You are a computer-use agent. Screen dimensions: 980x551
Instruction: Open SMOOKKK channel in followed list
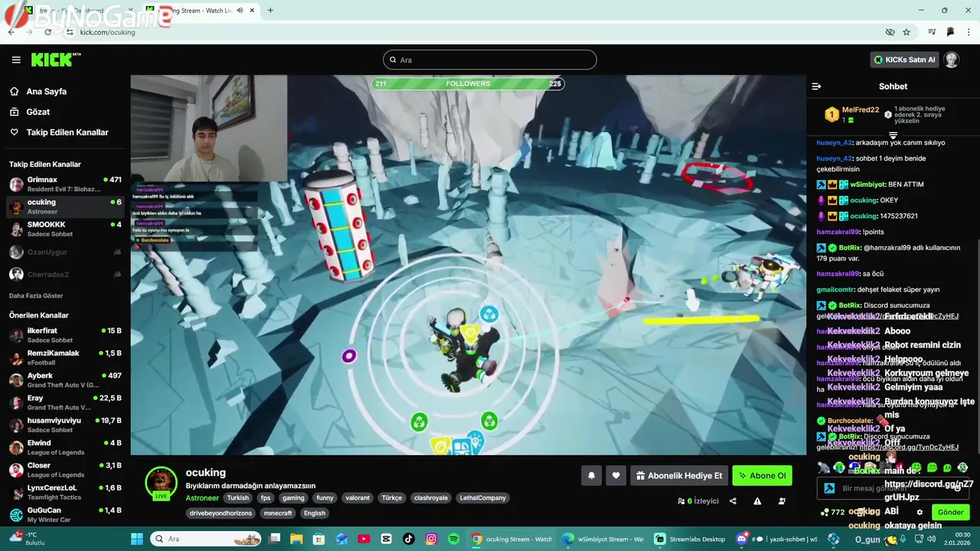pos(65,229)
